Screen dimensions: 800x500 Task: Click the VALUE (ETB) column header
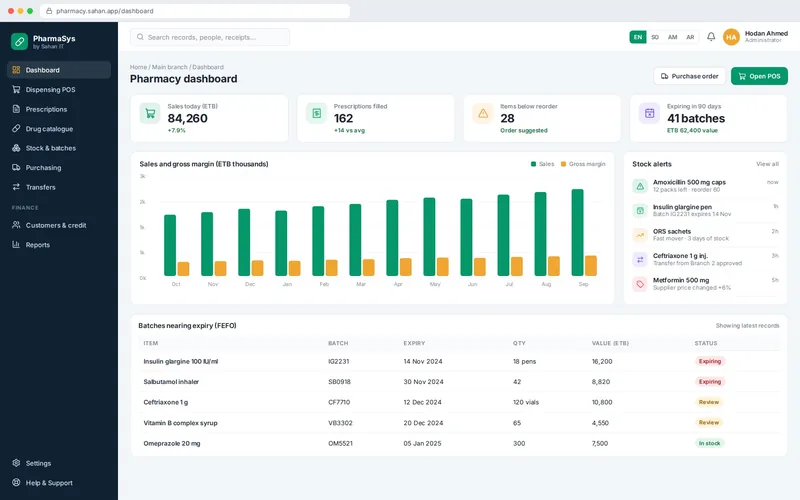coord(610,343)
